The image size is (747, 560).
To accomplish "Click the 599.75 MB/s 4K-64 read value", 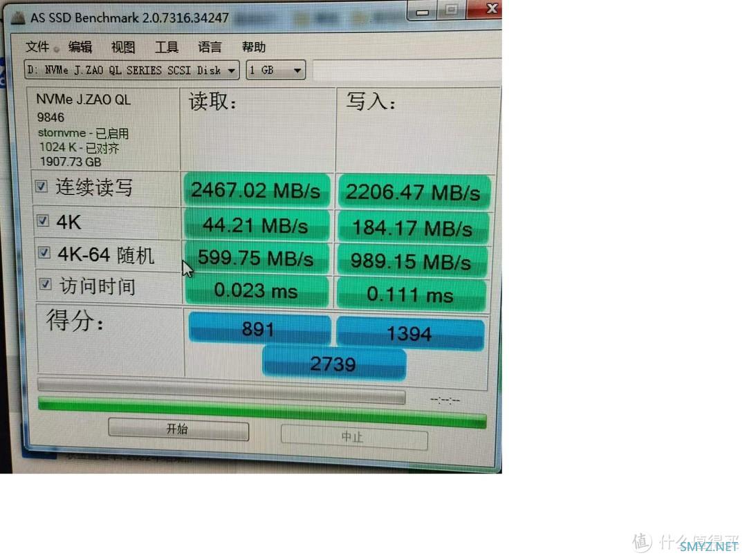I will pyautogui.click(x=257, y=258).
